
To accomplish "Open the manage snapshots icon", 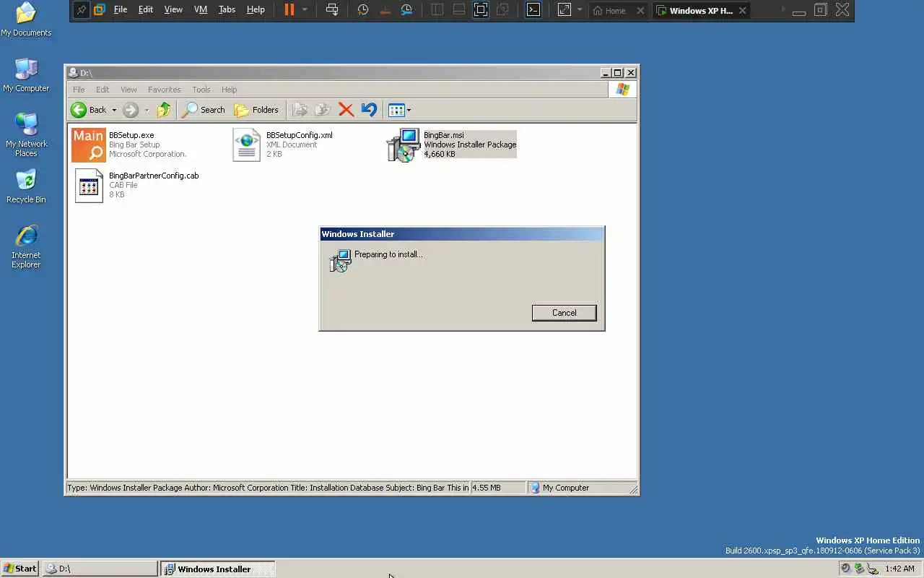I will pyautogui.click(x=407, y=10).
